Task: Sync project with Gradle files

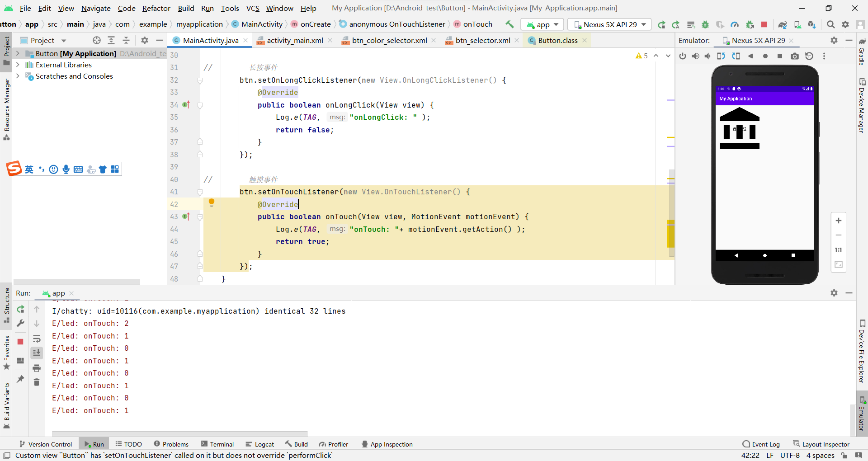Action: pyautogui.click(x=783, y=24)
